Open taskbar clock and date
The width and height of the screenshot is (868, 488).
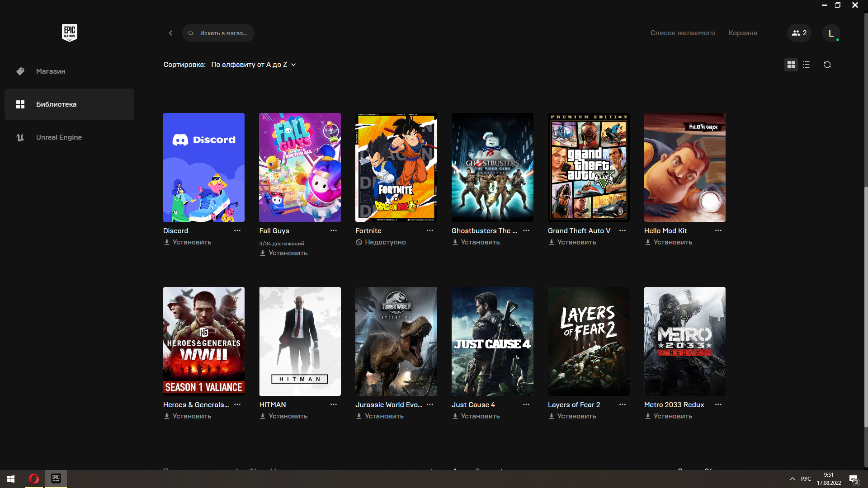(x=829, y=479)
